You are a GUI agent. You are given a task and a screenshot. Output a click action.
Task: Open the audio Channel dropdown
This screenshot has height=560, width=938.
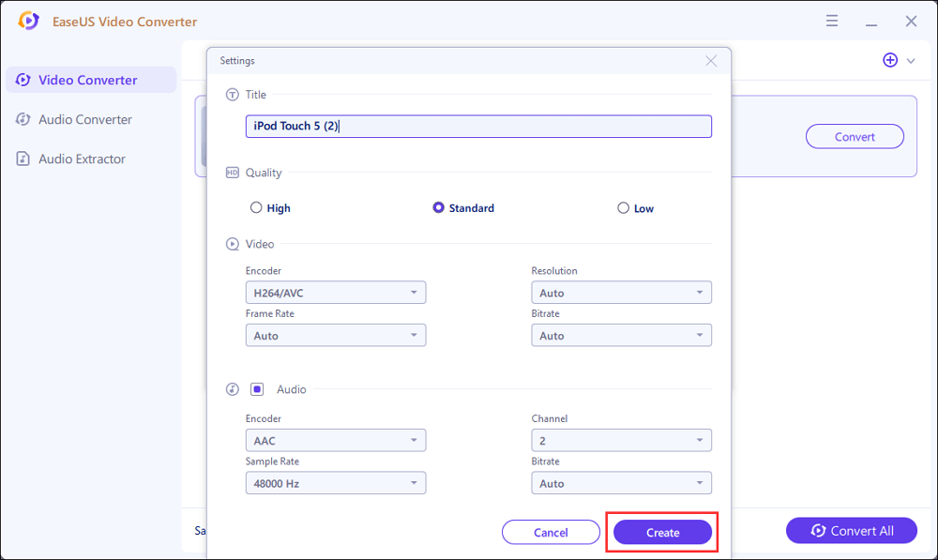[x=621, y=440]
